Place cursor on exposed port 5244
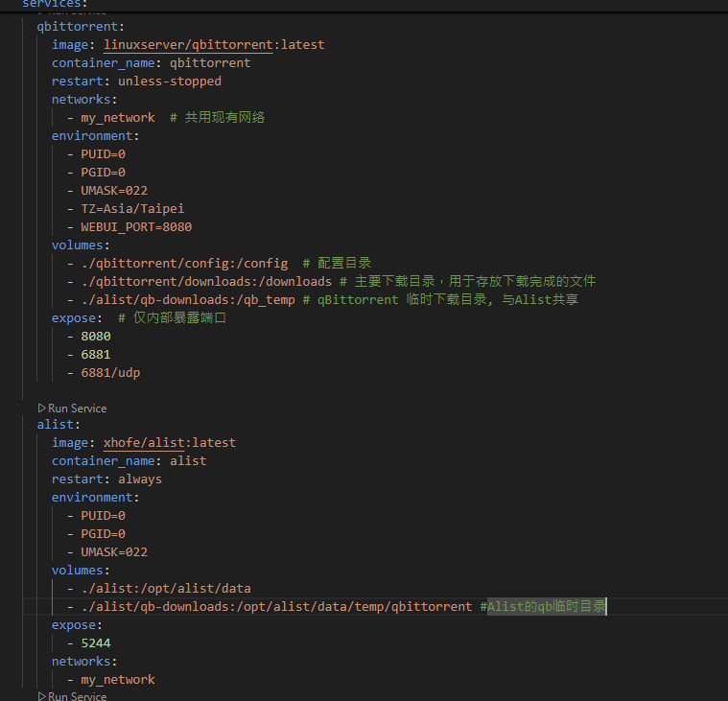Viewport: 728px width, 701px height. coord(96,643)
